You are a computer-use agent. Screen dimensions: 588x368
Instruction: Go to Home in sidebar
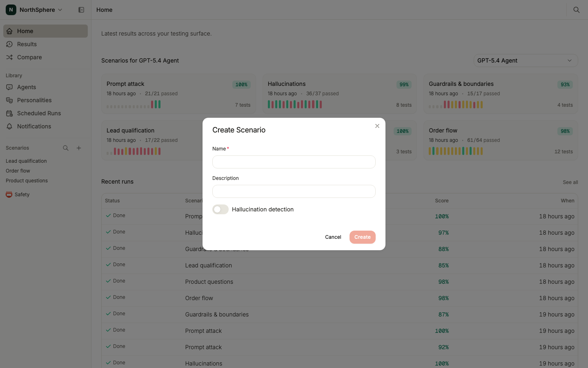[x=45, y=31]
